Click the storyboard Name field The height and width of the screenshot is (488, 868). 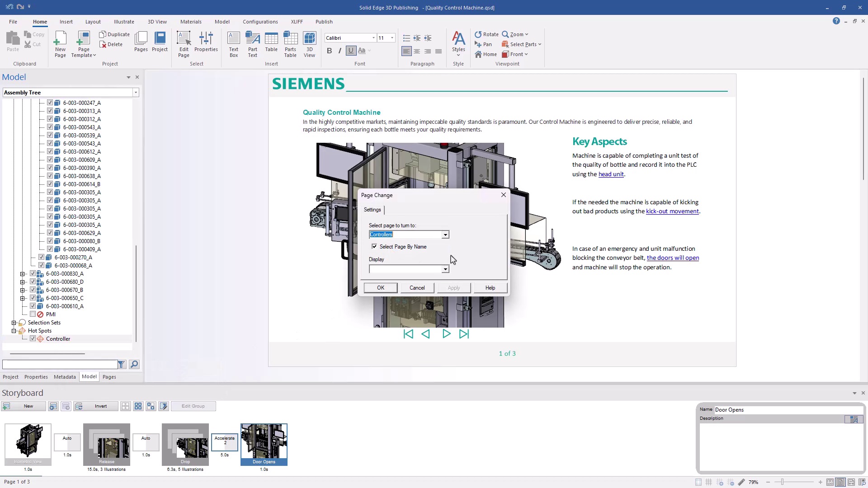click(788, 410)
